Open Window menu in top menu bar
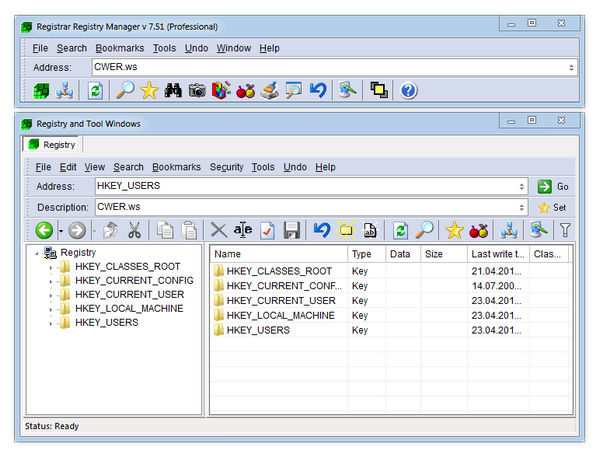600x458 pixels. 233,48
